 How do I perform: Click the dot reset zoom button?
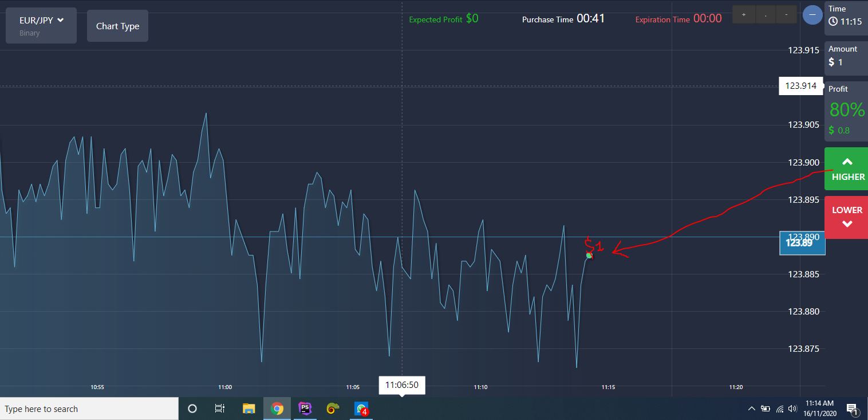[765, 14]
